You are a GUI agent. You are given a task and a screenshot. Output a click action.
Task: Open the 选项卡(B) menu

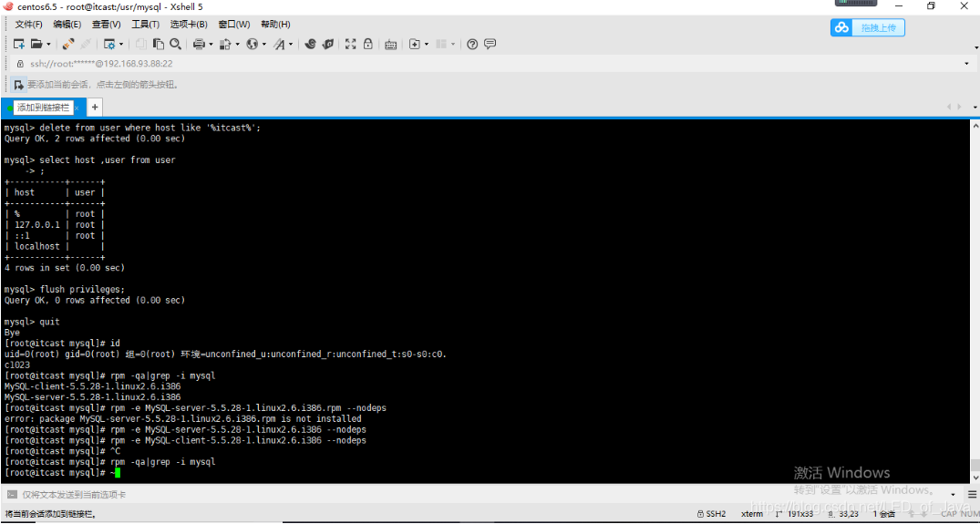[x=188, y=25]
